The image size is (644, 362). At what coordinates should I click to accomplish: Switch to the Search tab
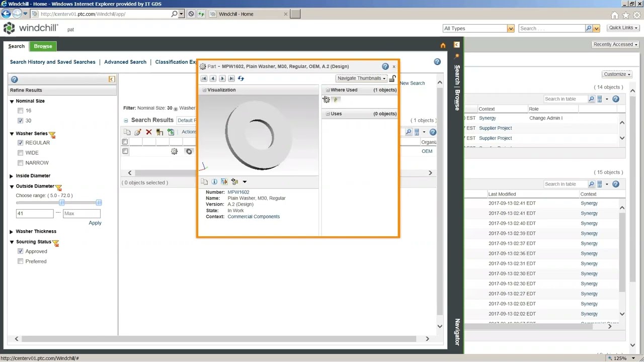16,46
